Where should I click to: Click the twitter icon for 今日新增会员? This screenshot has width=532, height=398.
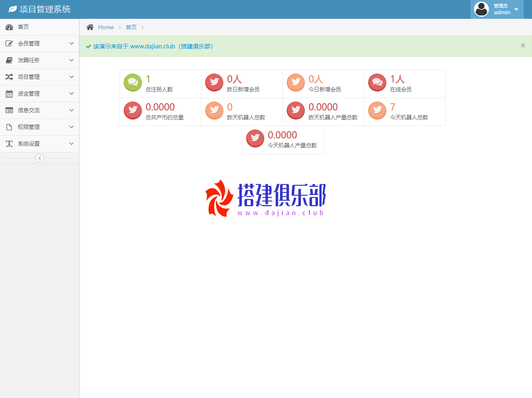coord(296,83)
